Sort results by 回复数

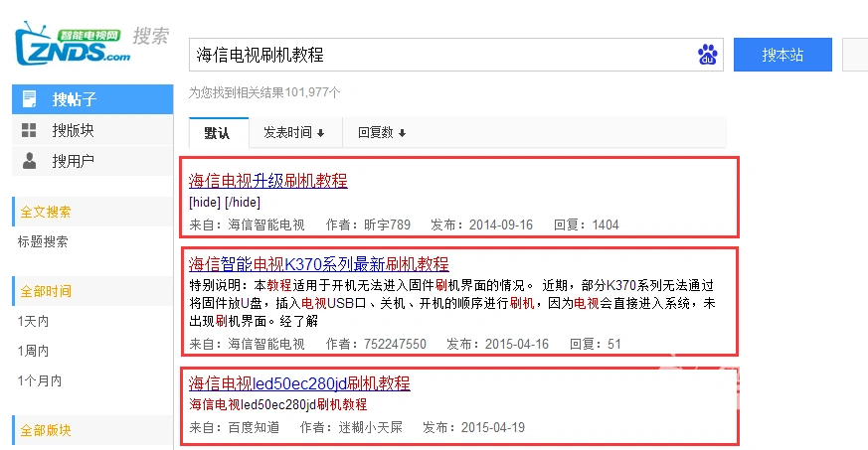coord(382,133)
